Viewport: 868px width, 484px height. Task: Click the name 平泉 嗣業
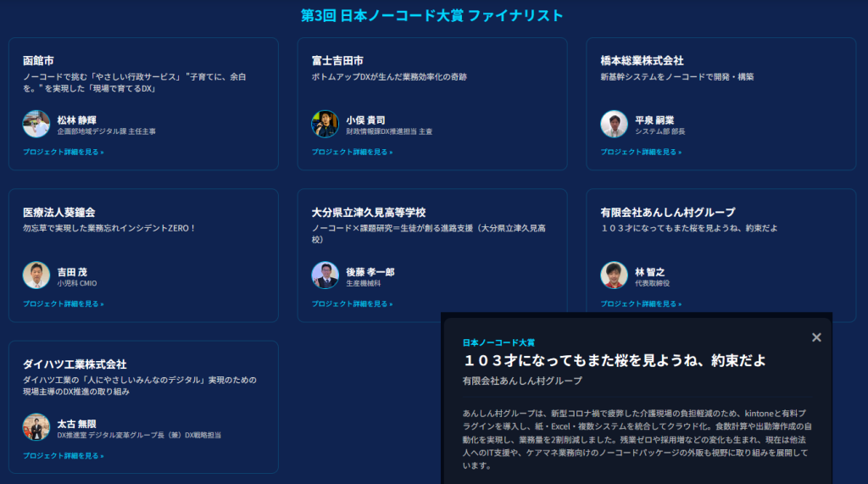coord(654,120)
